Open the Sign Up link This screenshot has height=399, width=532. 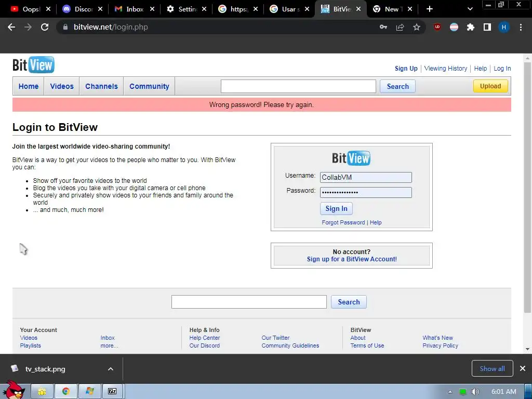(x=406, y=68)
